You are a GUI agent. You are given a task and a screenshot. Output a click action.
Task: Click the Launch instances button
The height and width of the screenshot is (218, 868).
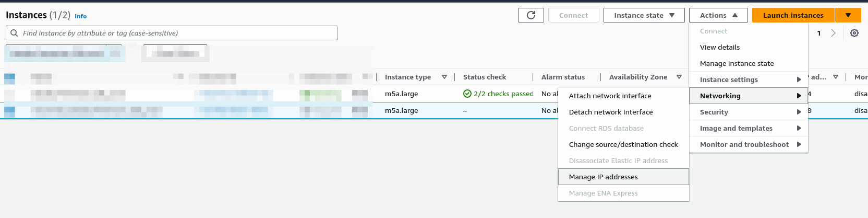(x=793, y=15)
